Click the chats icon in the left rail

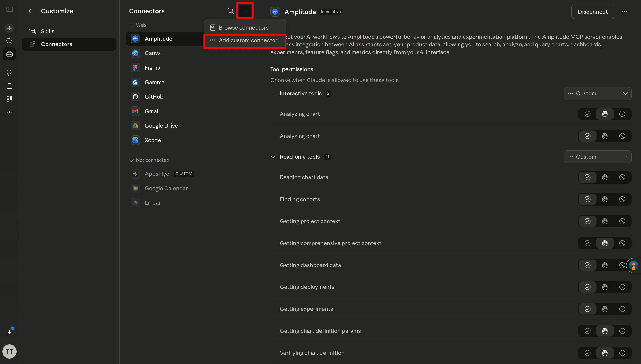[10, 73]
